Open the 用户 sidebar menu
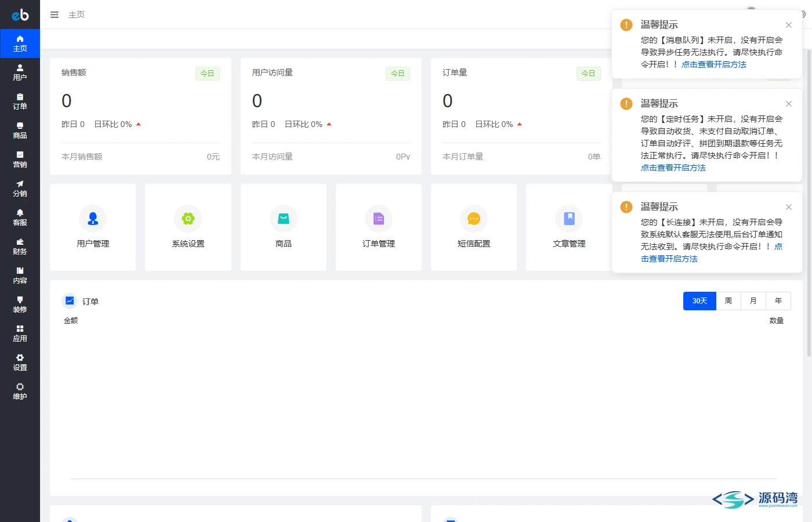 click(x=20, y=72)
